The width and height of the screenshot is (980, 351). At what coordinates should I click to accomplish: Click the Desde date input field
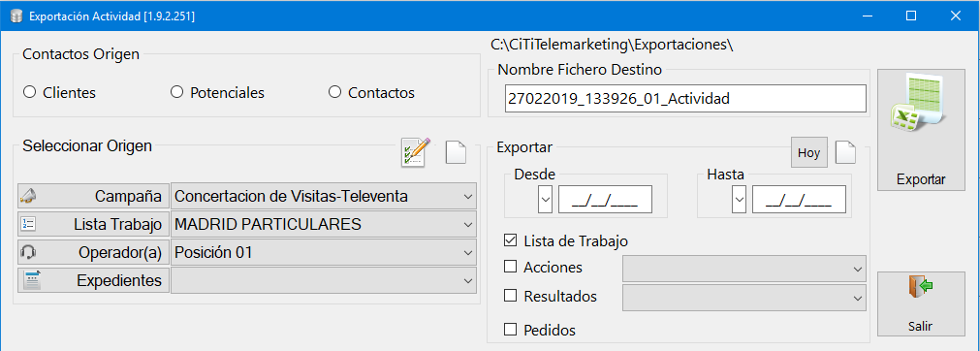point(605,200)
